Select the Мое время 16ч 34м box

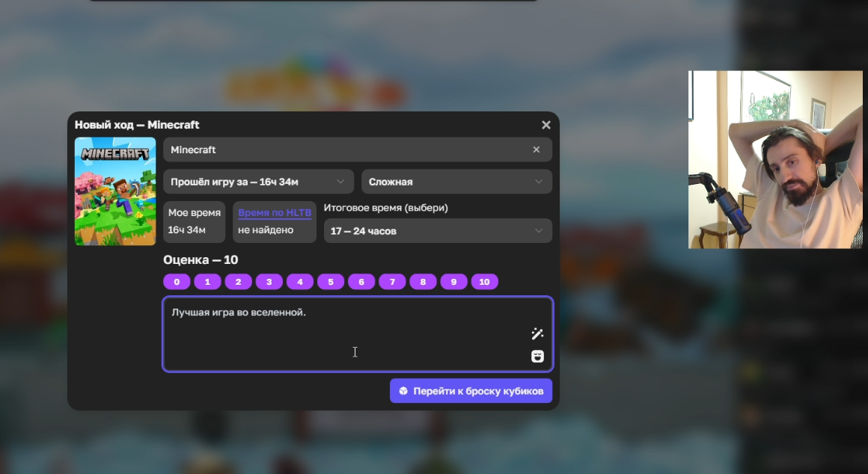pos(195,222)
